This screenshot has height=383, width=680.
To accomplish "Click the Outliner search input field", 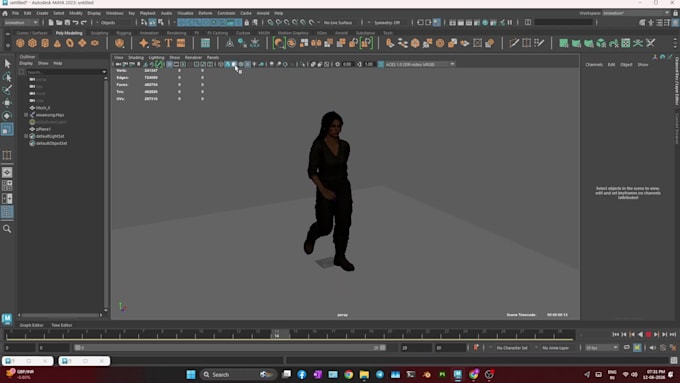I will click(64, 72).
